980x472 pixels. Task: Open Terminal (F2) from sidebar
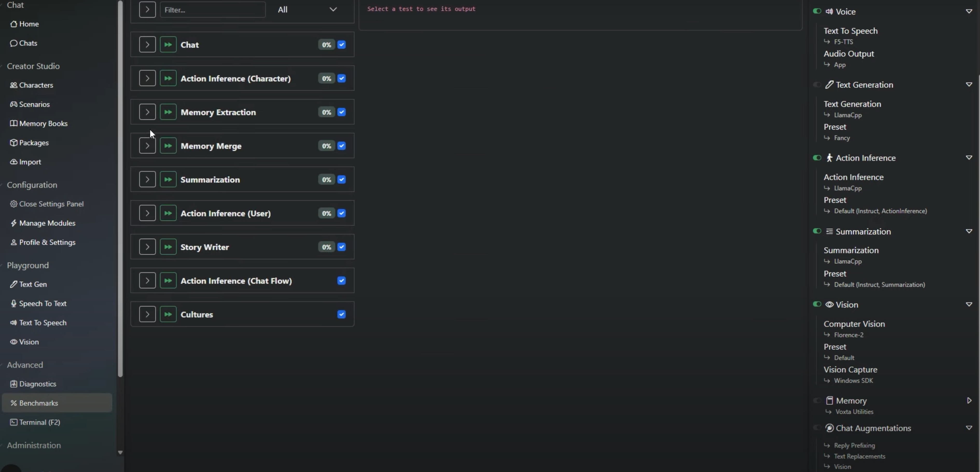tap(39, 422)
